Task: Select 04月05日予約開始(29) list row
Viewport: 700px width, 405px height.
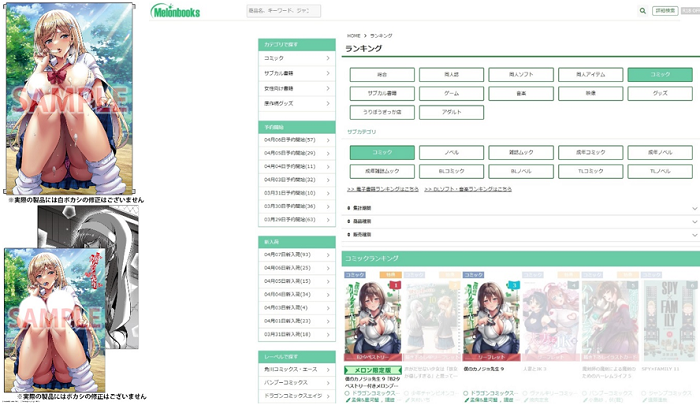Action: tap(297, 153)
